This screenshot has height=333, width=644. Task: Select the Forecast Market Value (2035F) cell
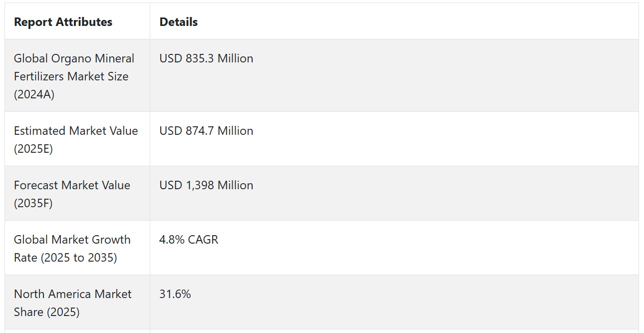point(77,194)
